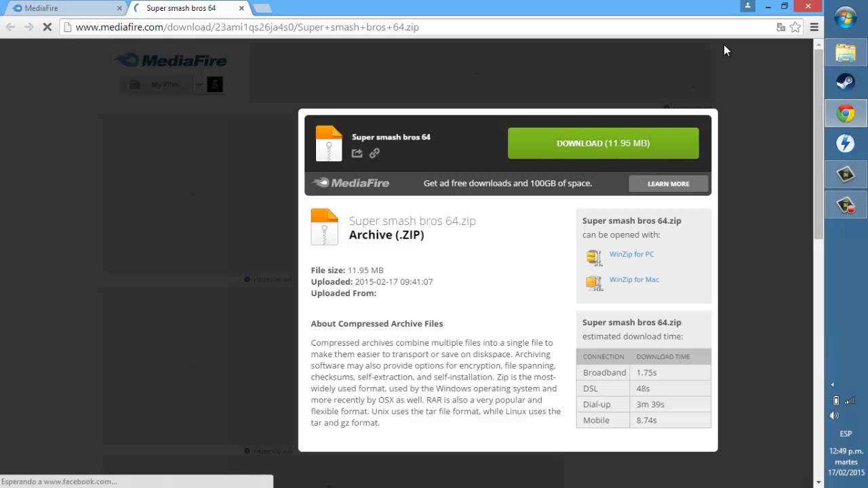Click the MediaFire logo at page top

point(170,60)
